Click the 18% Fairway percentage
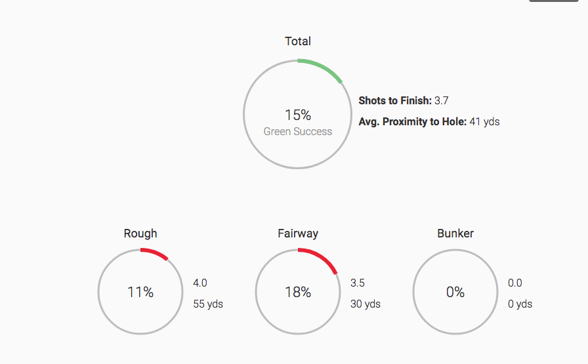The image size is (588, 364). point(298,292)
